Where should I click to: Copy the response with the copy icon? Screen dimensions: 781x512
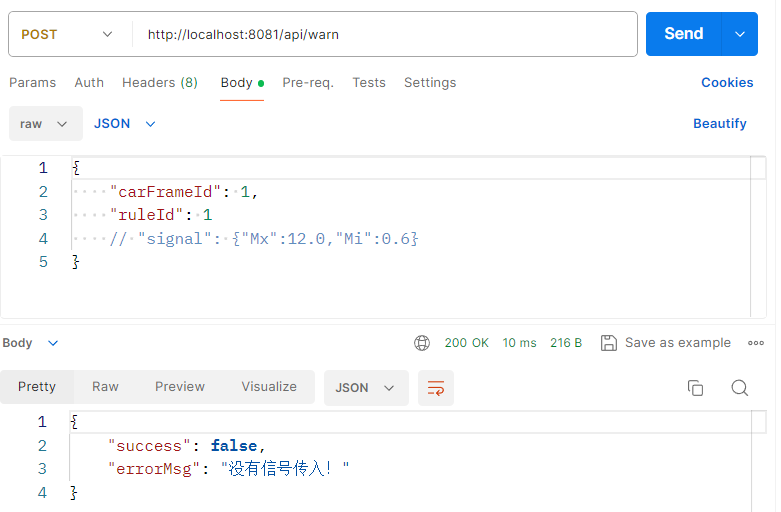pos(695,387)
